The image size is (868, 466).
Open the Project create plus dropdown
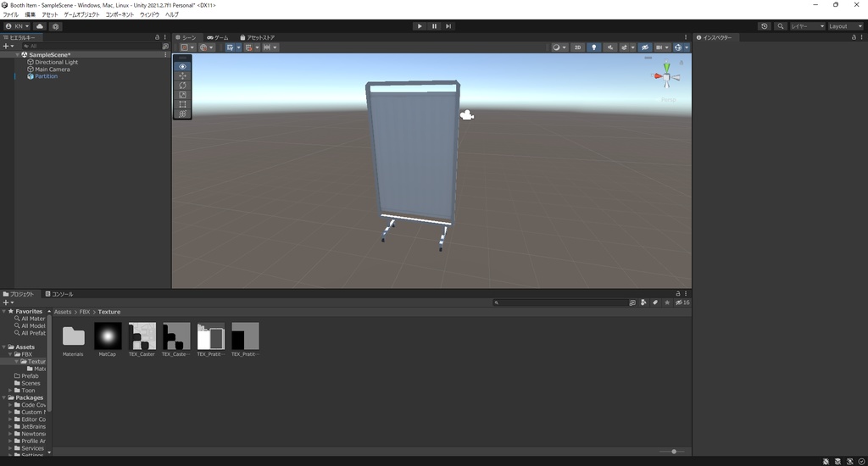tap(8, 302)
